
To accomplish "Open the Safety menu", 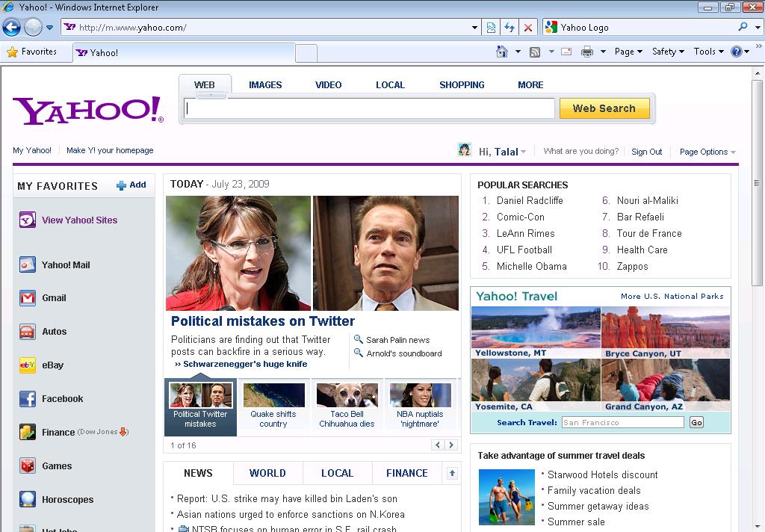I will click(x=669, y=52).
